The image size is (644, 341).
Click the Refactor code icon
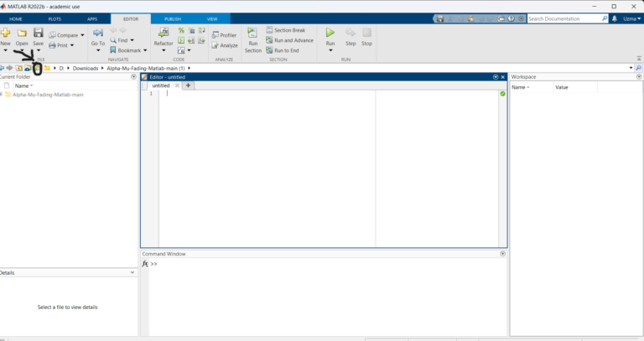click(164, 33)
